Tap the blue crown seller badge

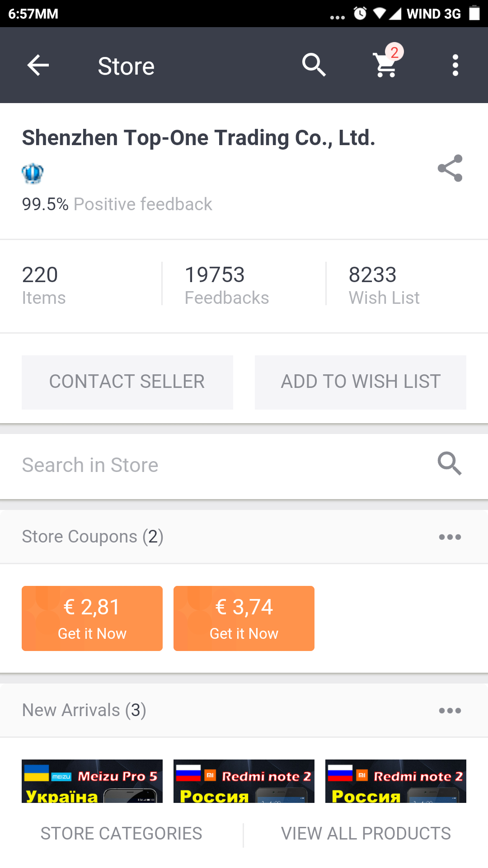(x=33, y=174)
